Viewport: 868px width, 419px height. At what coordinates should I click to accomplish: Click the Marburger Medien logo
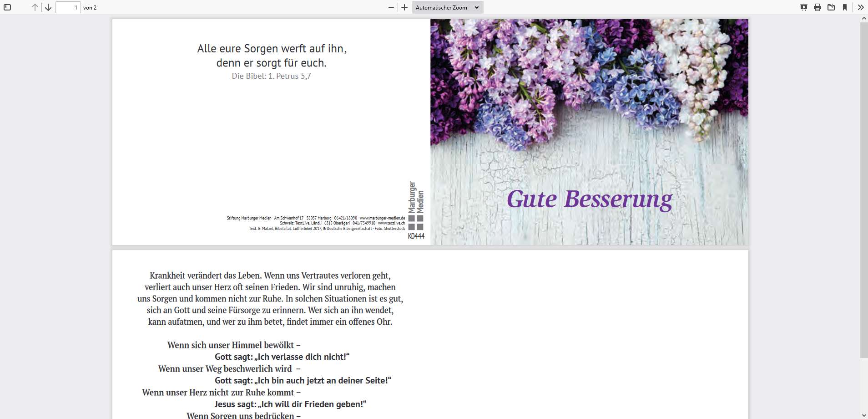(x=416, y=205)
